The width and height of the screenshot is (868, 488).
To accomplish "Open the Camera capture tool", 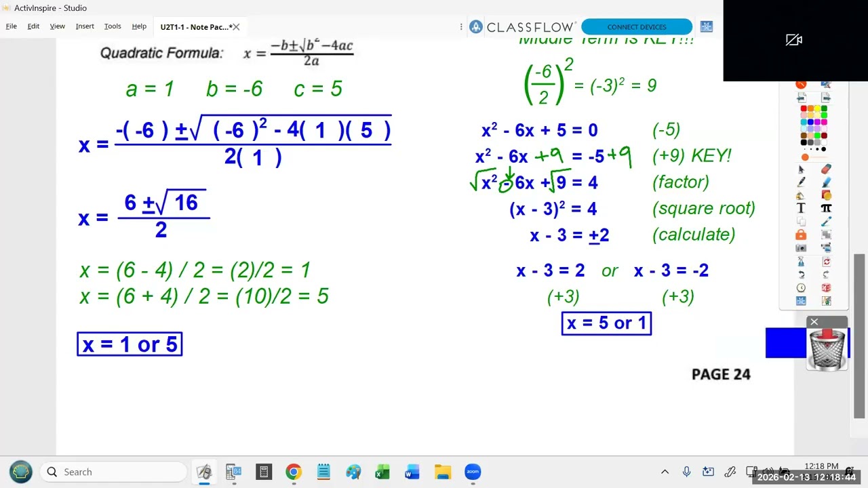I will tap(801, 247).
